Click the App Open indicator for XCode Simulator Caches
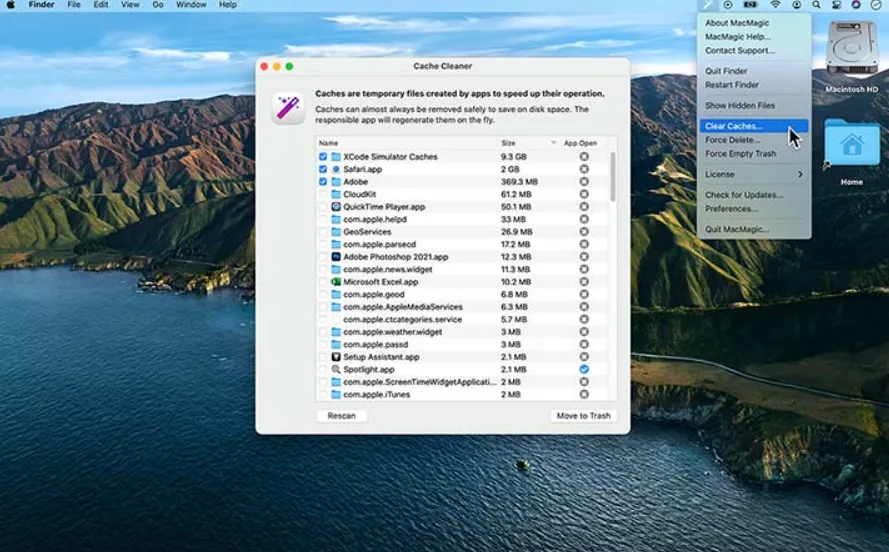The image size is (889, 552). coord(584,156)
